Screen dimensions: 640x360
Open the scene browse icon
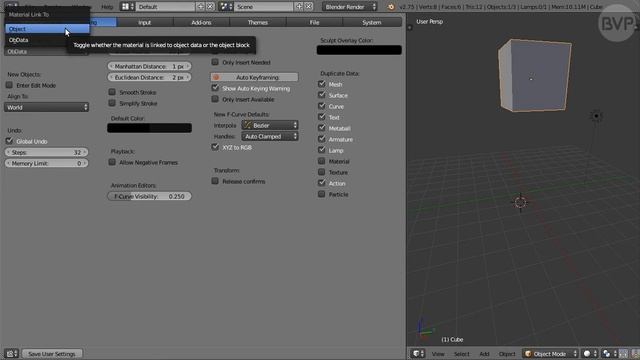[x=226, y=7]
